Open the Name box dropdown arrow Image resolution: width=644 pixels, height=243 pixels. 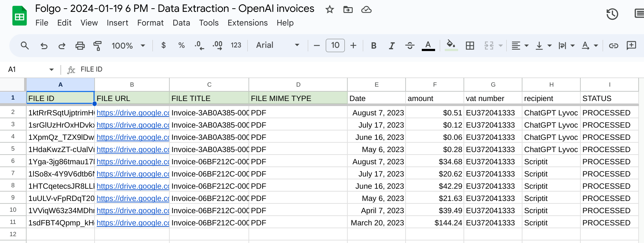[51, 69]
